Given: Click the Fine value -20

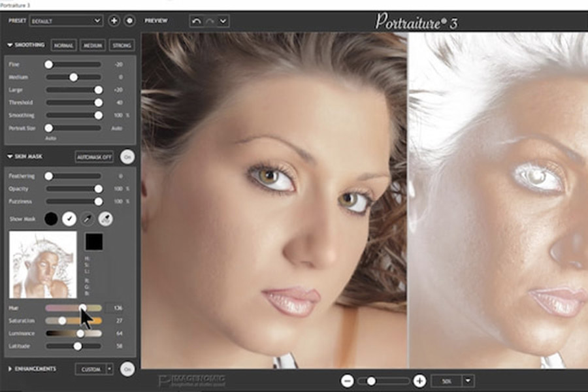Looking at the screenshot, I should [x=118, y=65].
